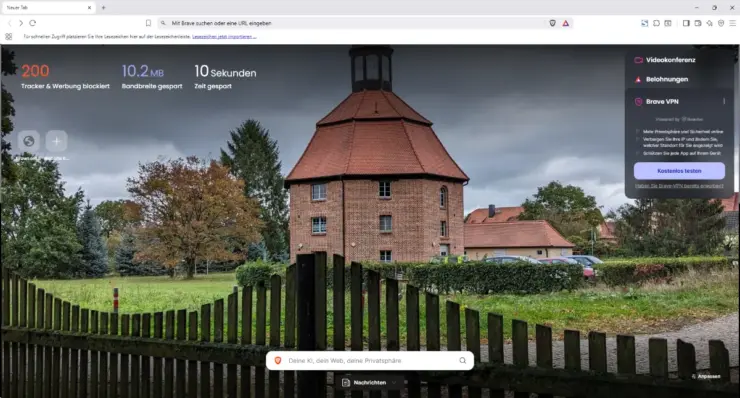Screen dimensions: 740x398
Task: Click 'Mehr Privatsphäre und Sicherheit online' text
Action: click(x=682, y=132)
